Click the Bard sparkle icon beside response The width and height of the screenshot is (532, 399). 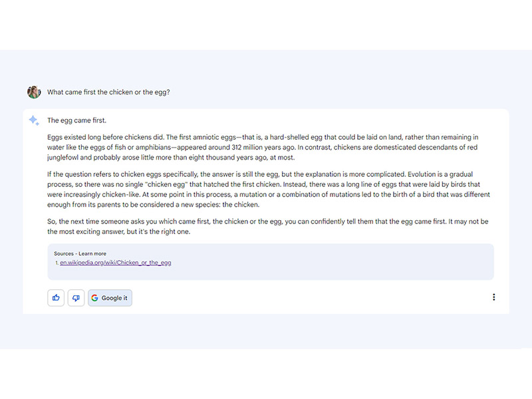tap(34, 120)
